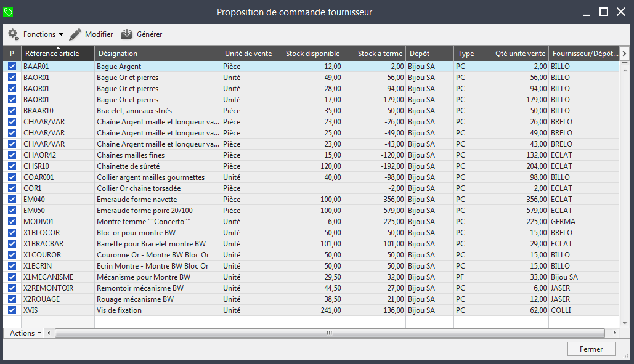
Task: Click the gear icon for Fonctions
Action: click(x=13, y=34)
